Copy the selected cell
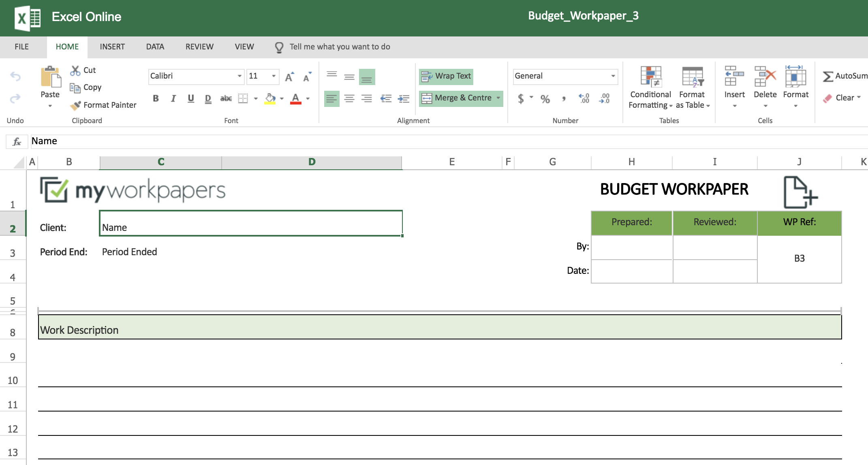Viewport: 868px width, 465px height. [x=75, y=87]
